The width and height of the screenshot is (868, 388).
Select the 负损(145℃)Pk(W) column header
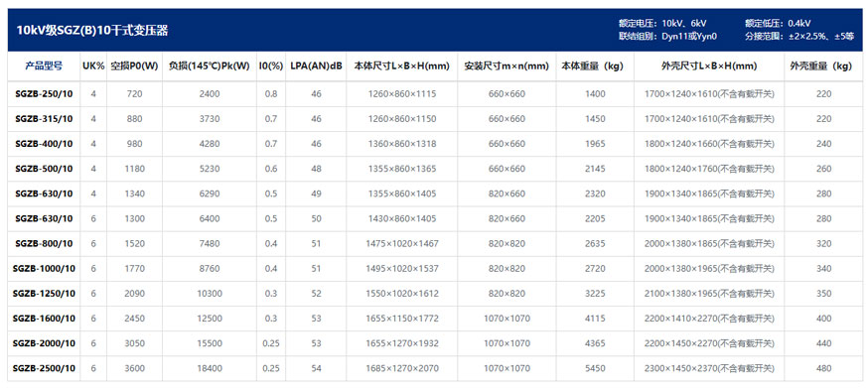pyautogui.click(x=210, y=66)
